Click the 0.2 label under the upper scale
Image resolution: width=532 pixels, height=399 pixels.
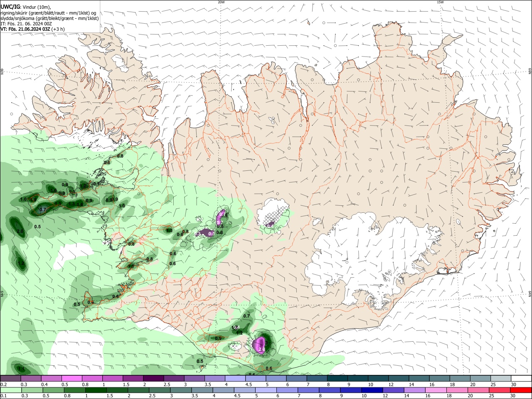(x=3, y=384)
